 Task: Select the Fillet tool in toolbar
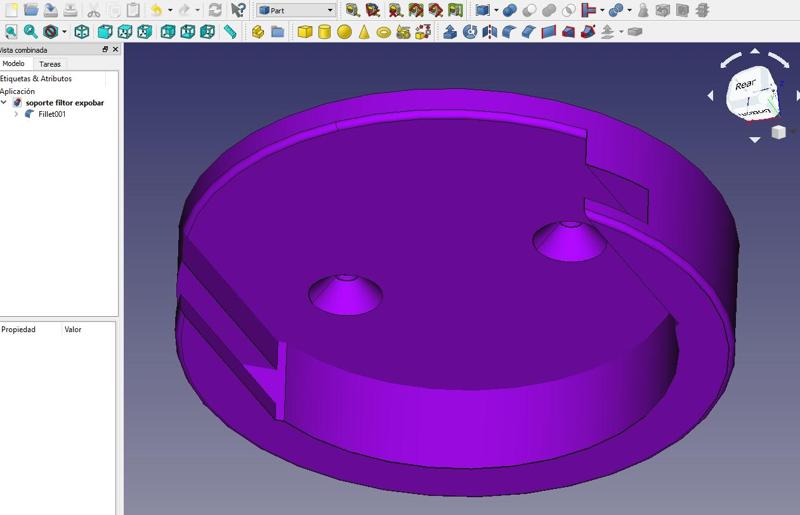click(x=509, y=32)
